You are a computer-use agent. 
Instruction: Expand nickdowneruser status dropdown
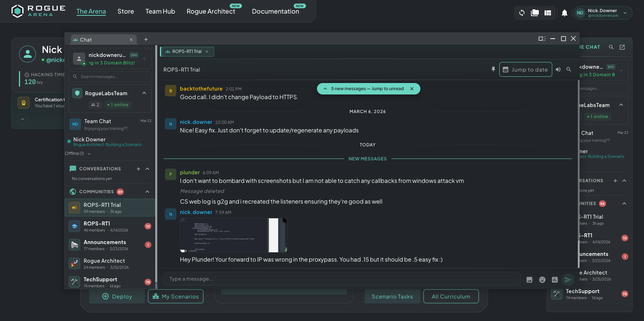point(145,59)
